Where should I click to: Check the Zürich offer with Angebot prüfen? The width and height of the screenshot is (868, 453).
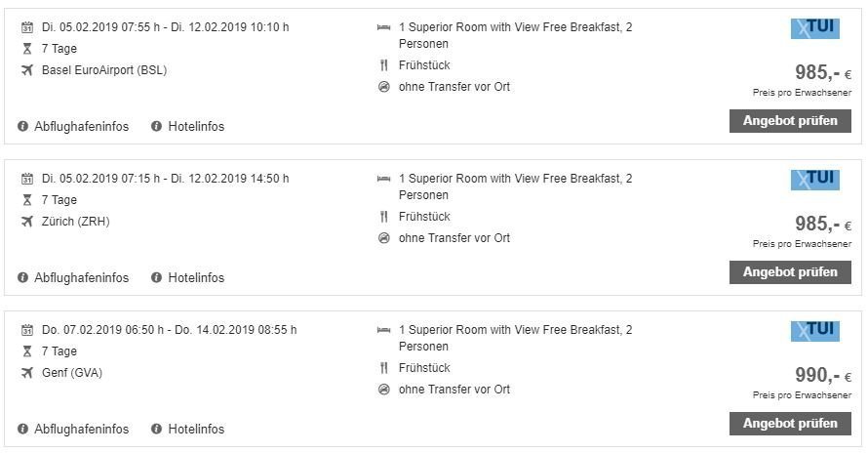click(790, 272)
